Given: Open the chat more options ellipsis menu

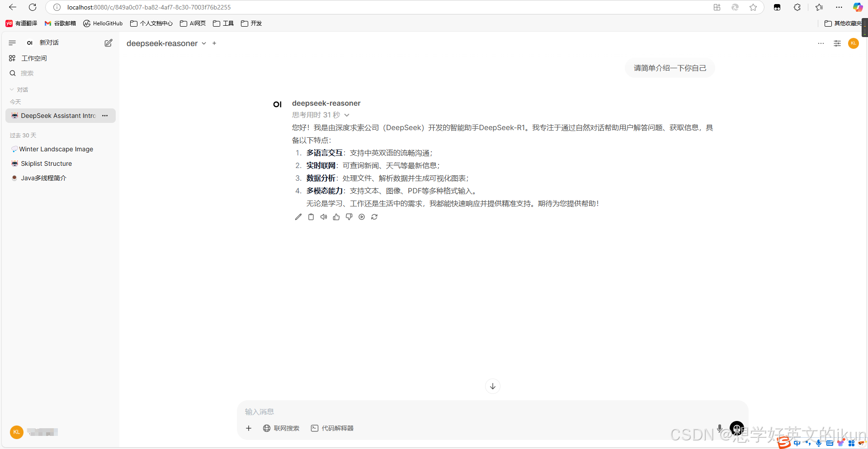Looking at the screenshot, I should 821,43.
